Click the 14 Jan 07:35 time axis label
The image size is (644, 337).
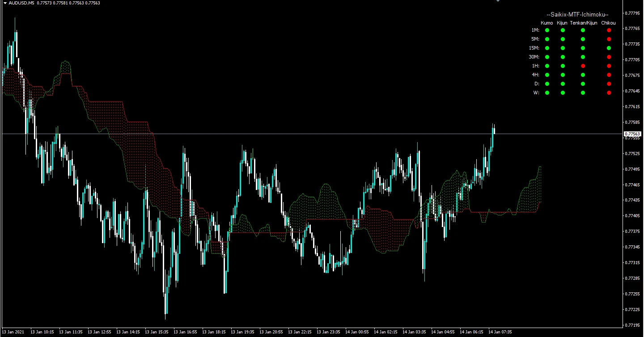pyautogui.click(x=500, y=332)
